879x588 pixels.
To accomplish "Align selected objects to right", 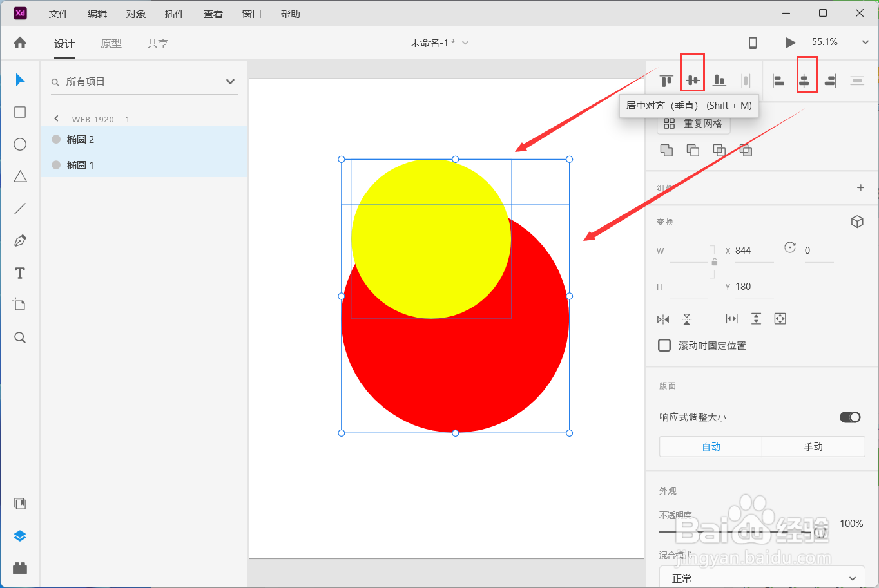I will 831,81.
